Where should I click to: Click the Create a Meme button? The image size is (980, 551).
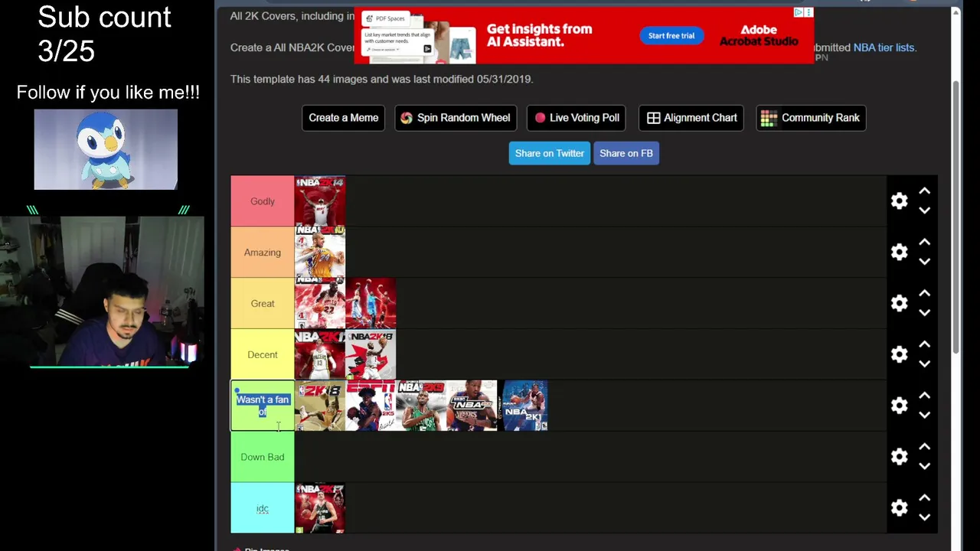click(343, 118)
